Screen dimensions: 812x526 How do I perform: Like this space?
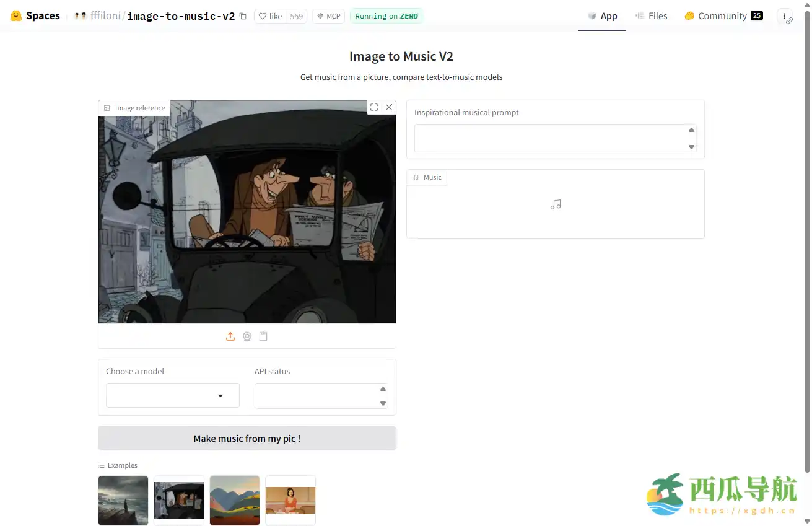270,16
